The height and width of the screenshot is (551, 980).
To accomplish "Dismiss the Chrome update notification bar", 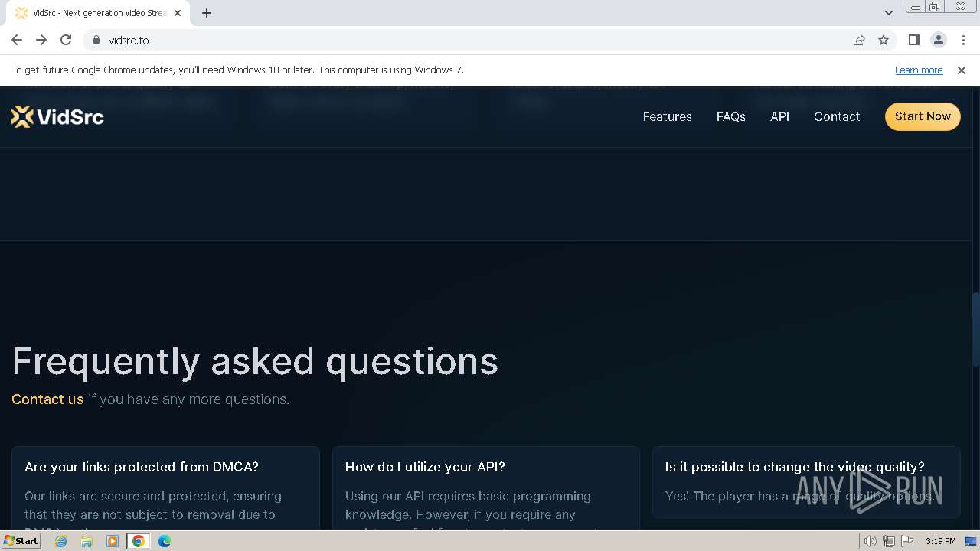I will click(x=962, y=70).
